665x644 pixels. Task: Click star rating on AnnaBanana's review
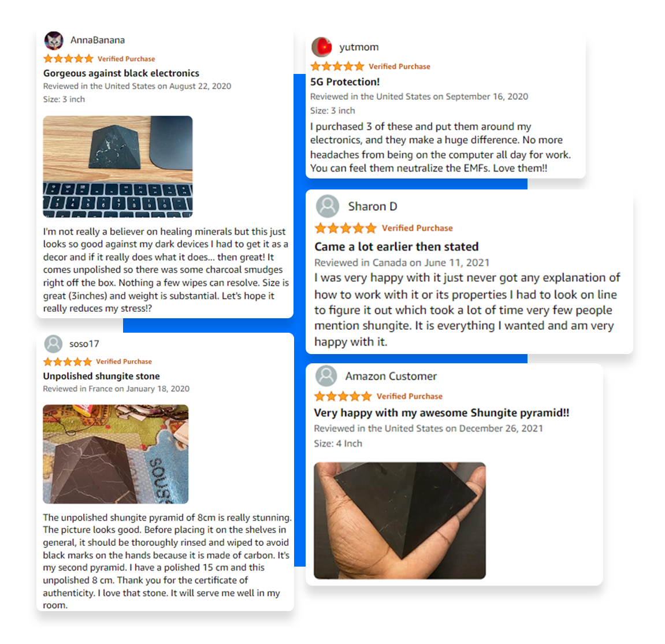[68, 58]
